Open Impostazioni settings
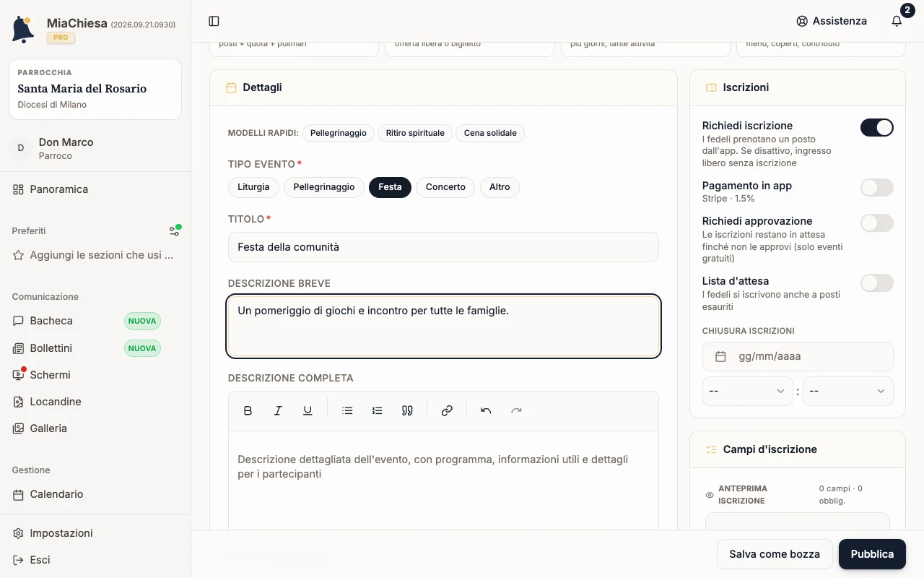This screenshot has height=578, width=924. (95, 533)
